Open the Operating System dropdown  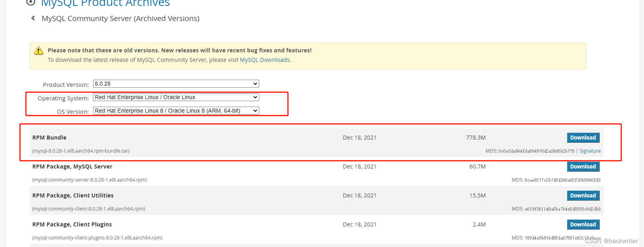[x=176, y=97]
